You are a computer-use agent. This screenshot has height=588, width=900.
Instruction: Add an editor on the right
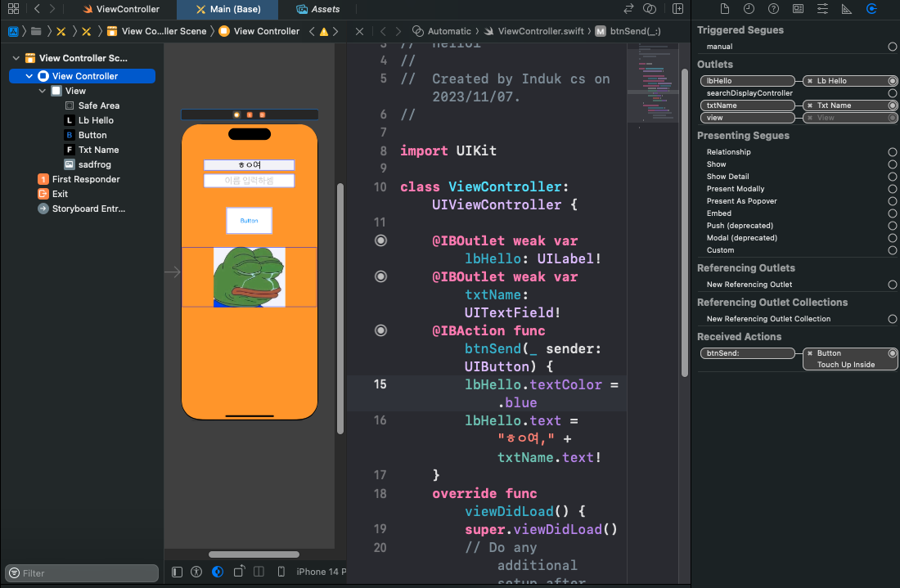point(678,9)
